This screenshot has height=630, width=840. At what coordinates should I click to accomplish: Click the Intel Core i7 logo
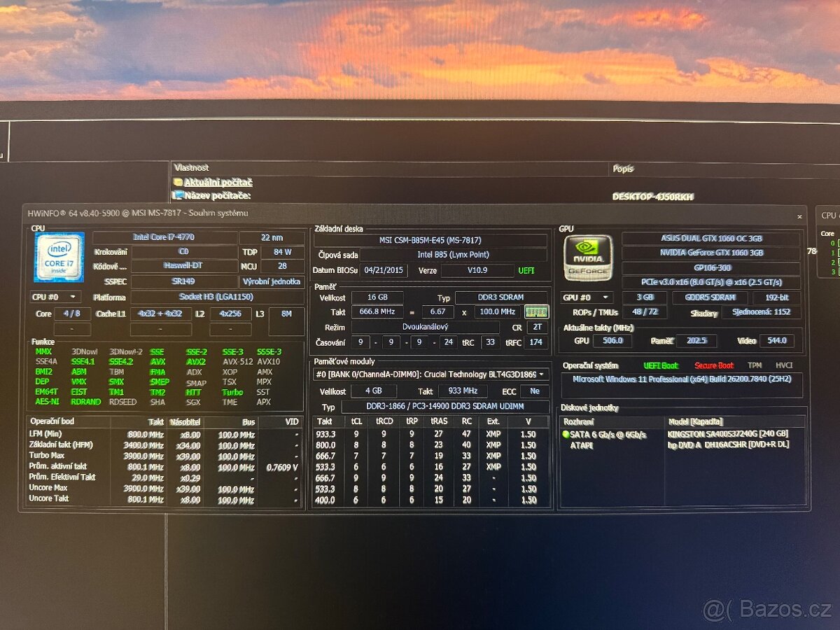tap(59, 258)
